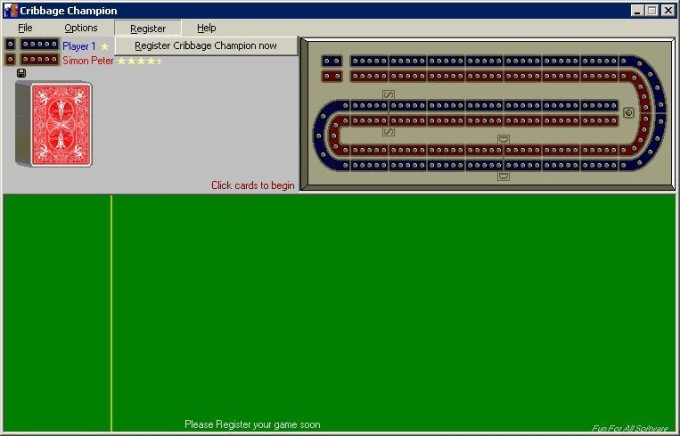This screenshot has width=680, height=436.
Task: Click the Player 1 name label
Action: coord(79,46)
